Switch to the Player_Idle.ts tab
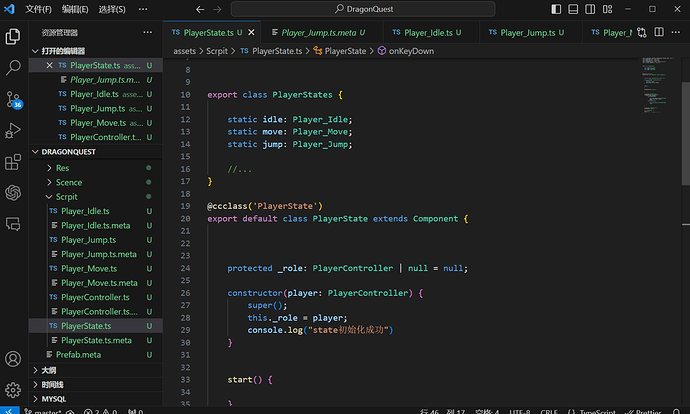 (430, 32)
